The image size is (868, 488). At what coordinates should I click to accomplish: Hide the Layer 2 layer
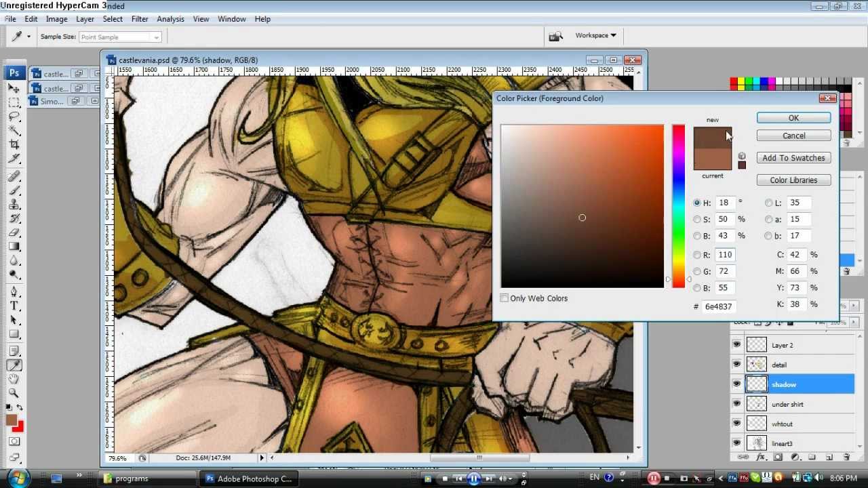pyautogui.click(x=736, y=345)
